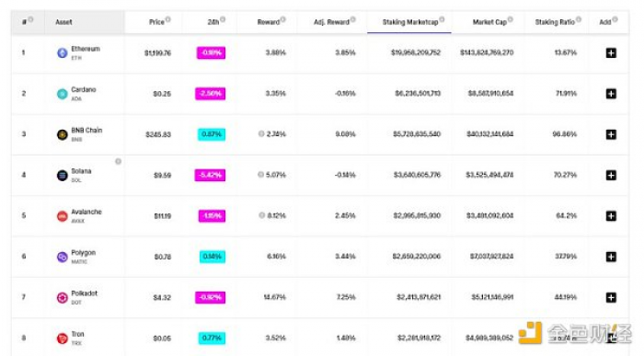Open the Cardano asset link
This screenshot has width=644, height=356.
point(84,89)
